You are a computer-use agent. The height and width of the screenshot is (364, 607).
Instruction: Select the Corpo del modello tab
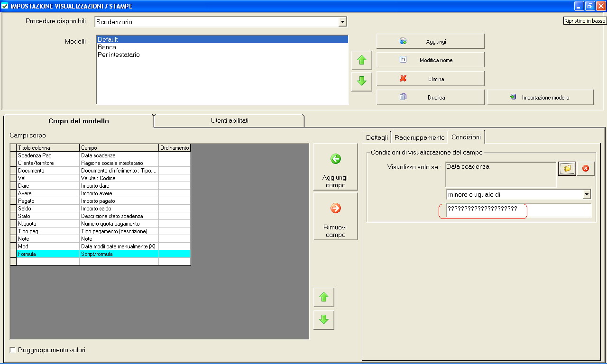79,121
